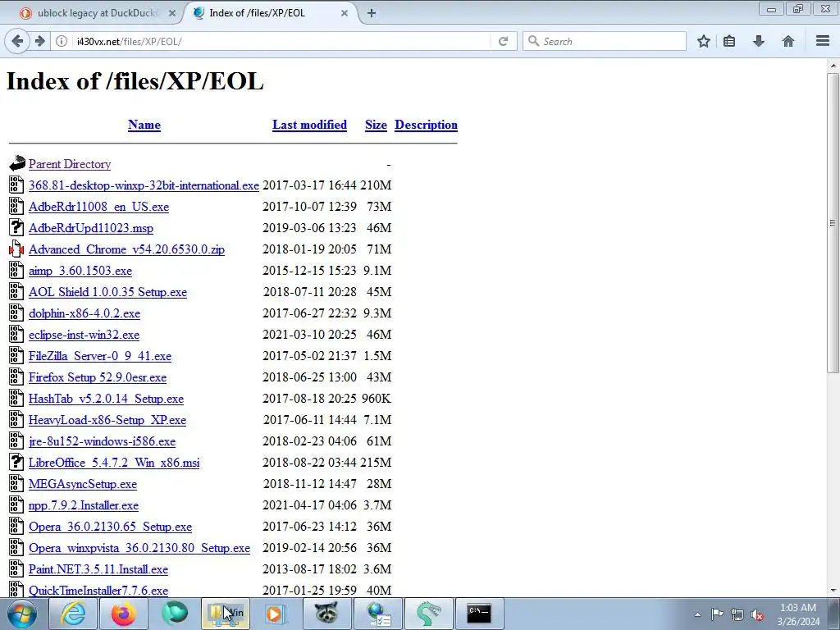Screen dimensions: 840x630
Task: Download aimp_3.60.1503.exe
Action: pos(80,271)
